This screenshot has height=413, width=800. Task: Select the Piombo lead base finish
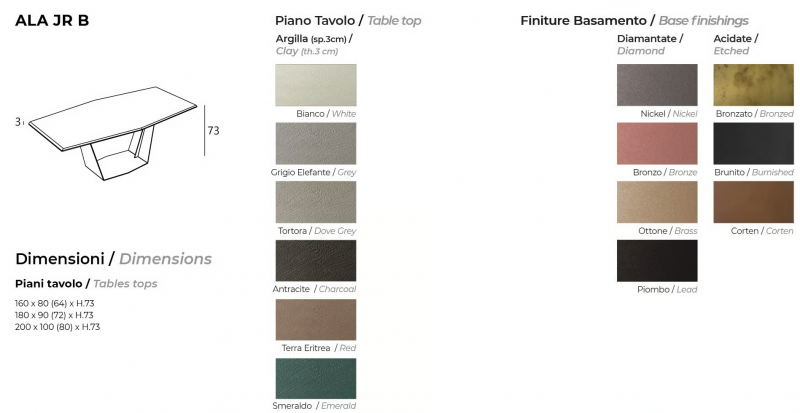(657, 261)
